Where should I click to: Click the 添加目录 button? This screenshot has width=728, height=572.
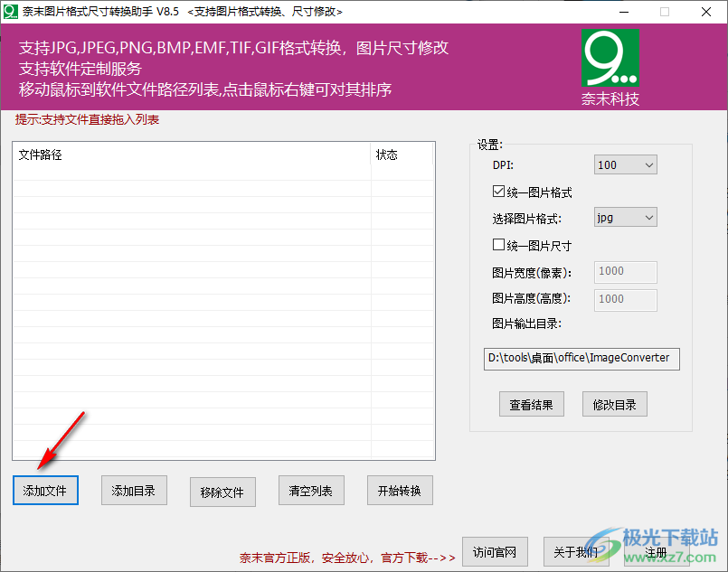[x=134, y=490]
